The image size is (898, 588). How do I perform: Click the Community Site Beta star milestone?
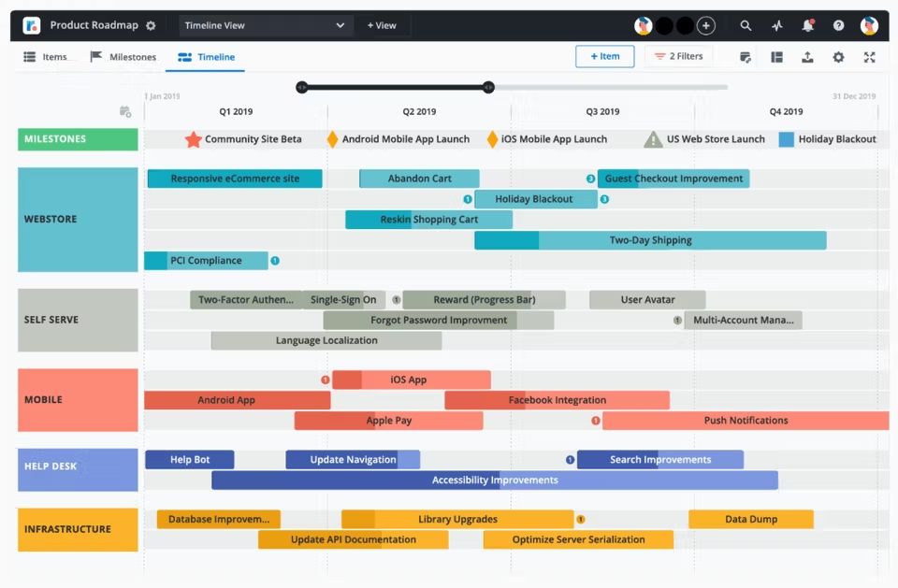coord(194,139)
